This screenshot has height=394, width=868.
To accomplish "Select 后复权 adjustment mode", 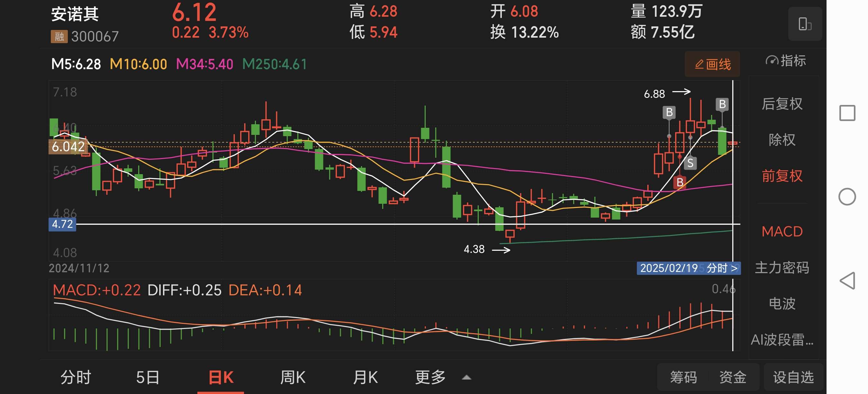I will (x=782, y=104).
